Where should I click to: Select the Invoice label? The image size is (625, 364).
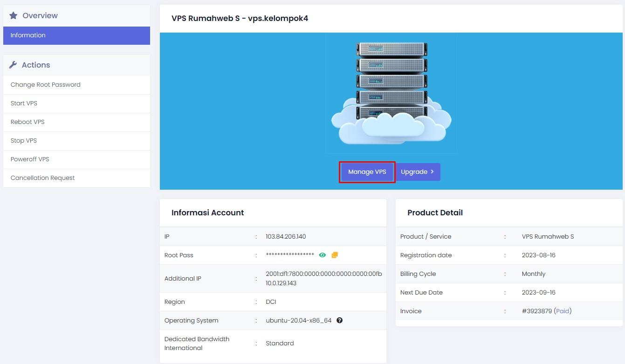click(411, 311)
